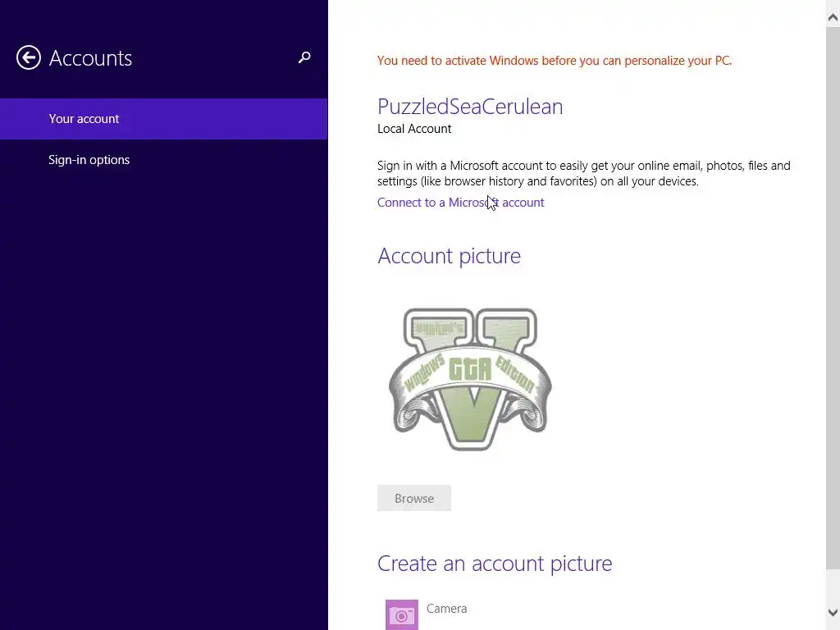Click the PuzzledSeaCerulean account name

coord(470,107)
